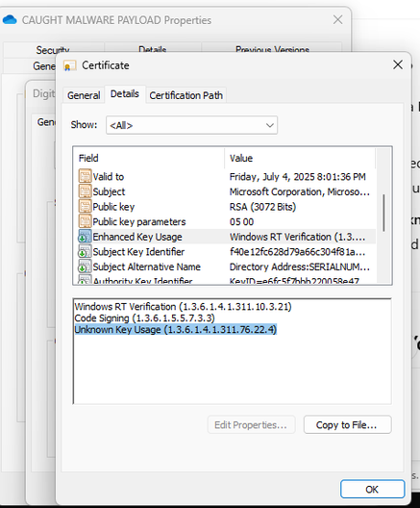Click the Edit Properties button

(251, 424)
